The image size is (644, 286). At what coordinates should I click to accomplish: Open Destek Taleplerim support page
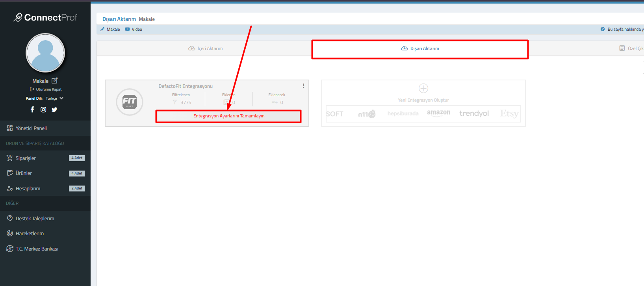coord(35,219)
